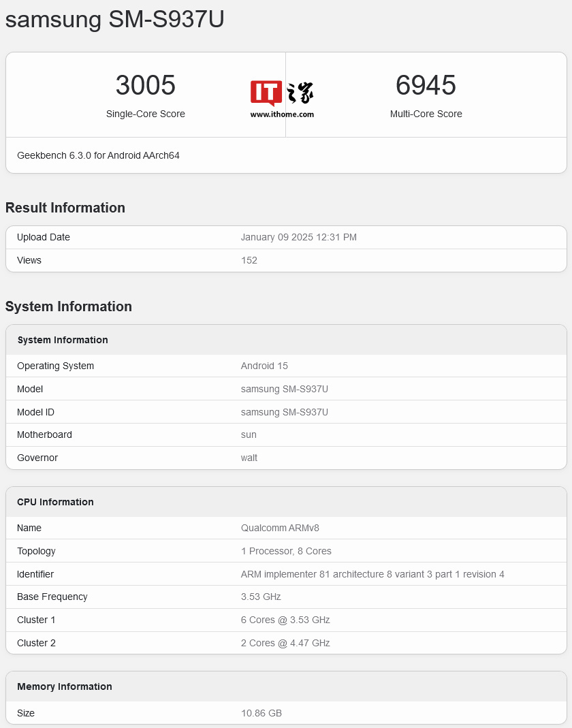This screenshot has width=572, height=728.
Task: Click the Views count 152
Action: point(249,260)
